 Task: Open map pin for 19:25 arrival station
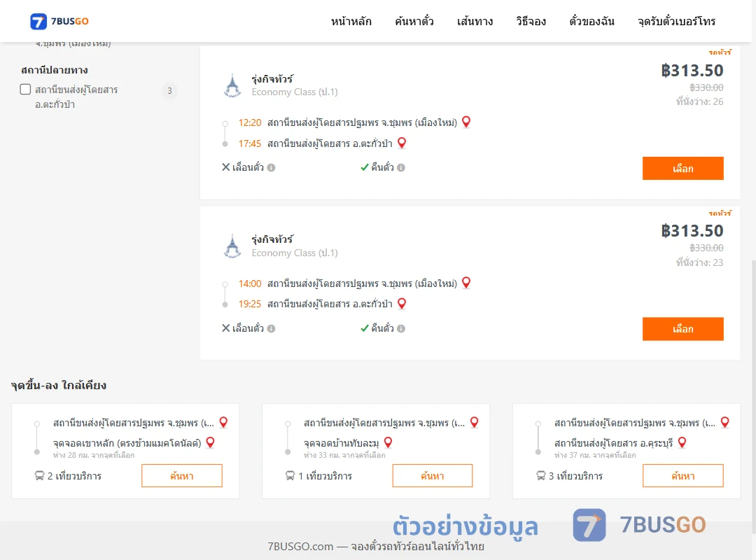(402, 303)
